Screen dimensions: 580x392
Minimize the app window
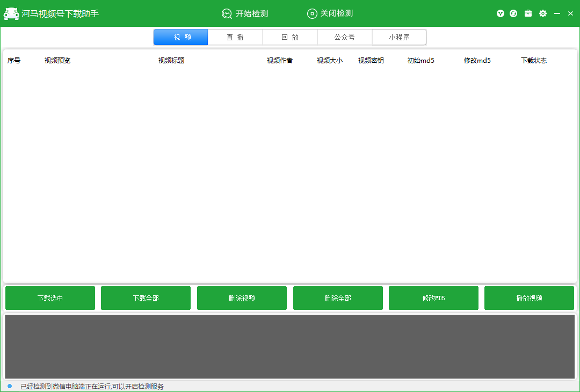tap(557, 13)
